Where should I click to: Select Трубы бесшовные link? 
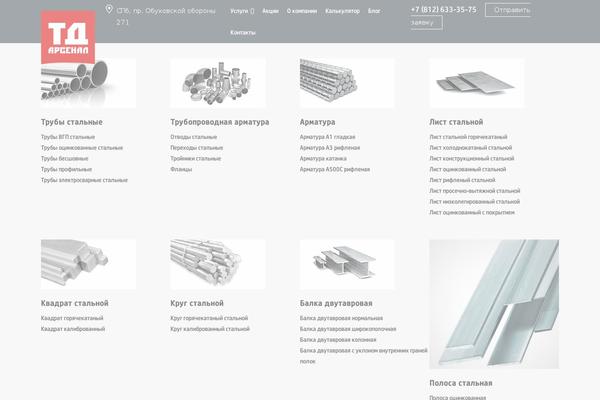tap(65, 158)
